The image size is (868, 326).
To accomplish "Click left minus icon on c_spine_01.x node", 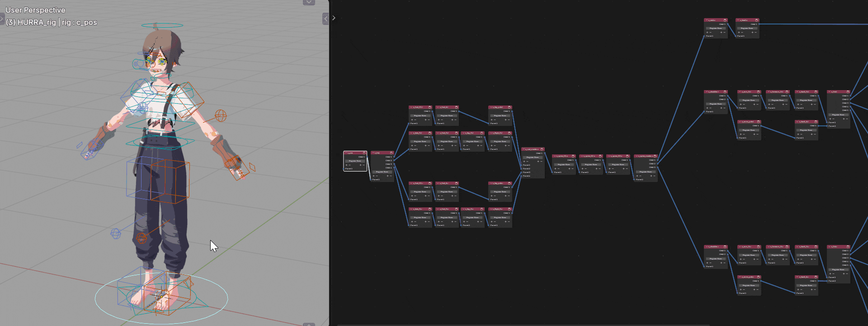I will click(x=559, y=168).
